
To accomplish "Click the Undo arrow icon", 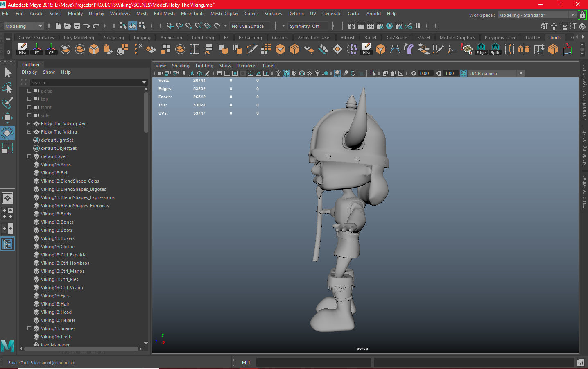I will [86, 26].
